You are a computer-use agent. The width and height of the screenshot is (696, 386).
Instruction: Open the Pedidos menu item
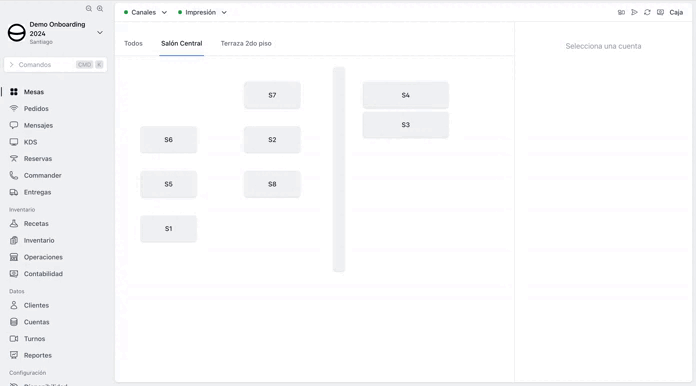36,109
